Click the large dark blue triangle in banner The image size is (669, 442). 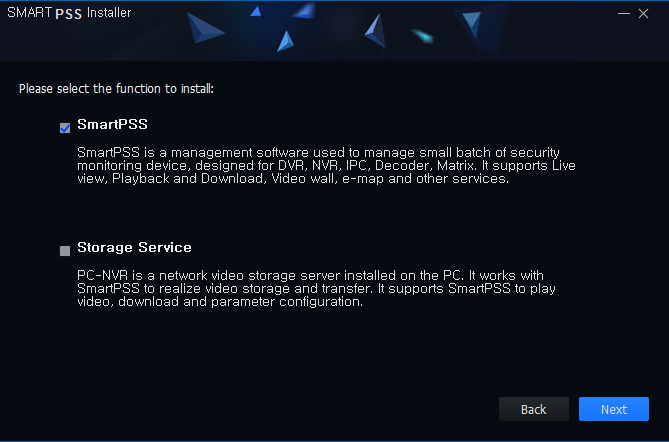click(204, 28)
